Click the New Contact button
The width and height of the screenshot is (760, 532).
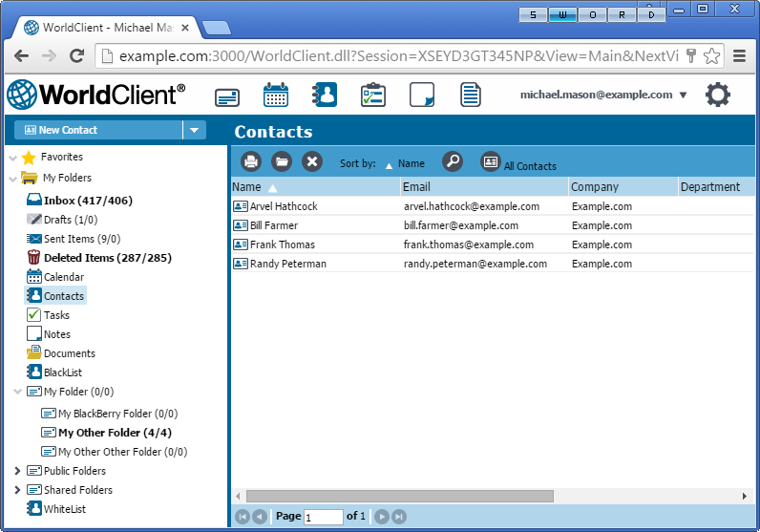click(x=97, y=130)
